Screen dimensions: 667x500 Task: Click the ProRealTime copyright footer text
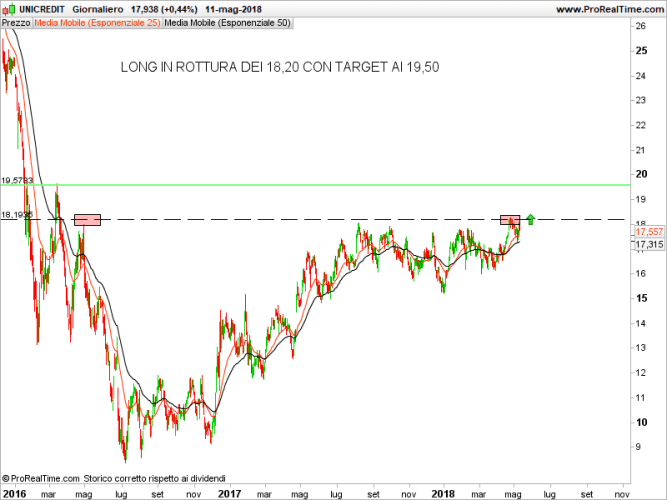click(115, 478)
